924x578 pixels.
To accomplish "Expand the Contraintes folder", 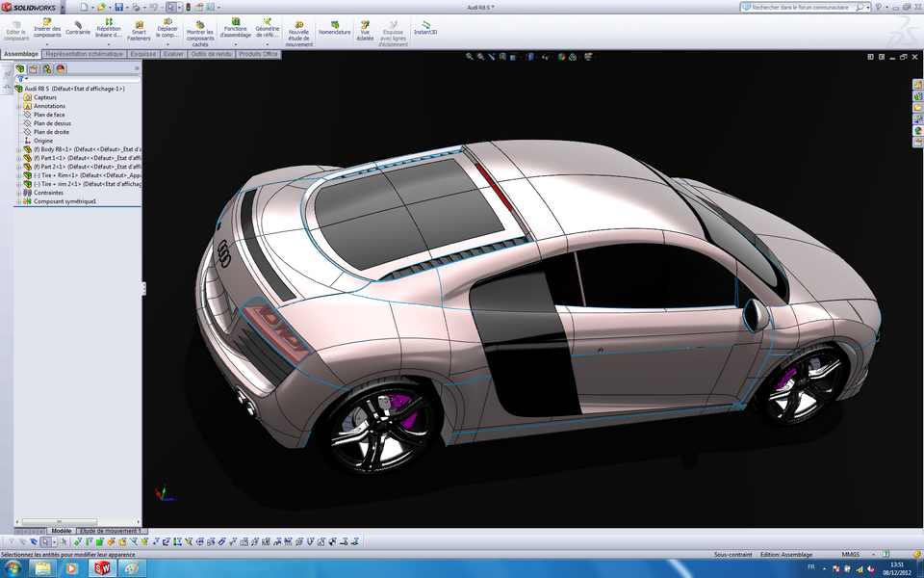I will pyautogui.click(x=19, y=192).
